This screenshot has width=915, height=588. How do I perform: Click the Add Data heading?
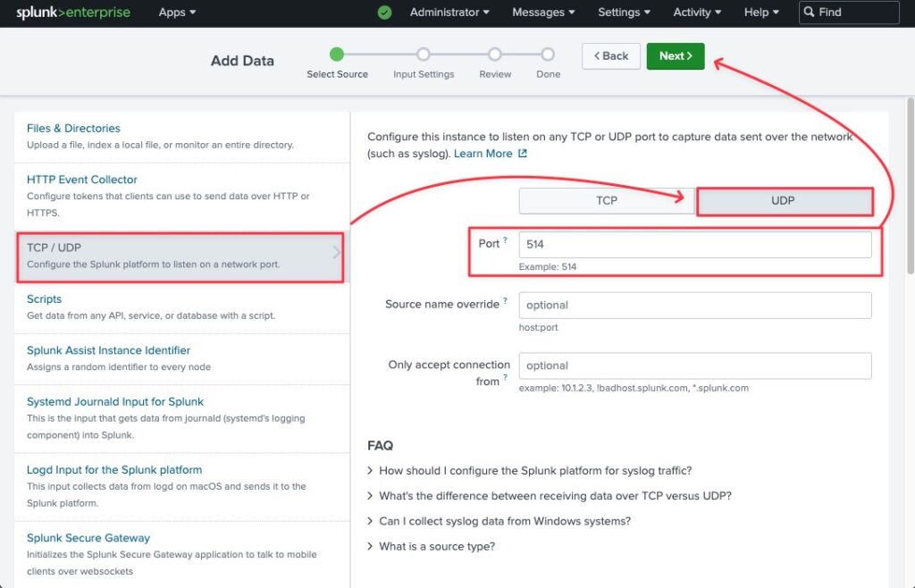tap(242, 61)
